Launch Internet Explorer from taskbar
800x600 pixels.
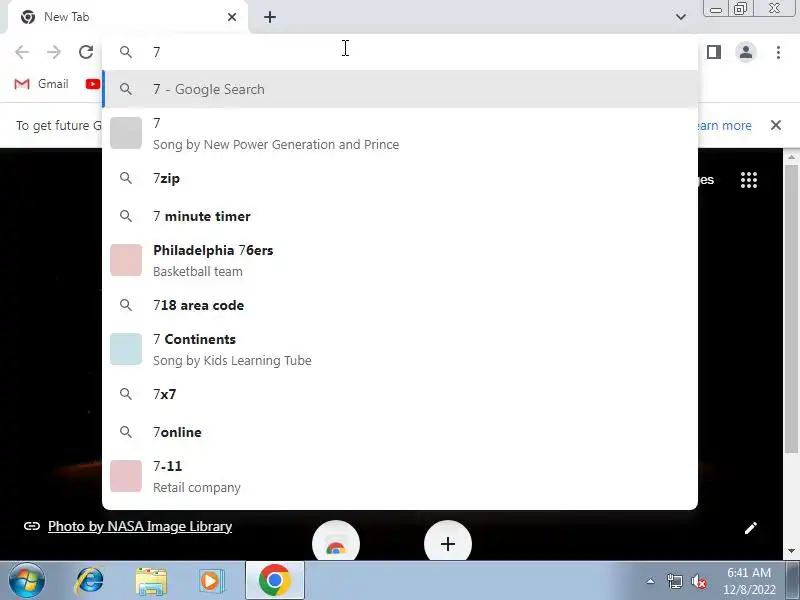[x=89, y=581]
